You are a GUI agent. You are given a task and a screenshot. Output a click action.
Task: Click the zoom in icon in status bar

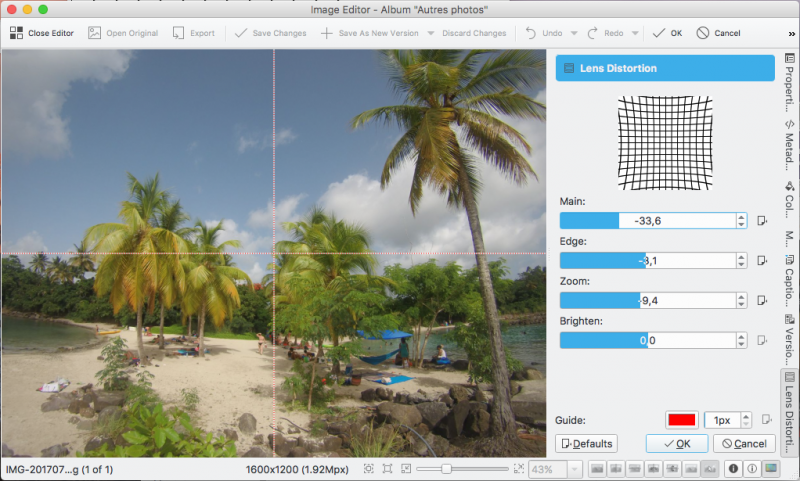pos(519,469)
